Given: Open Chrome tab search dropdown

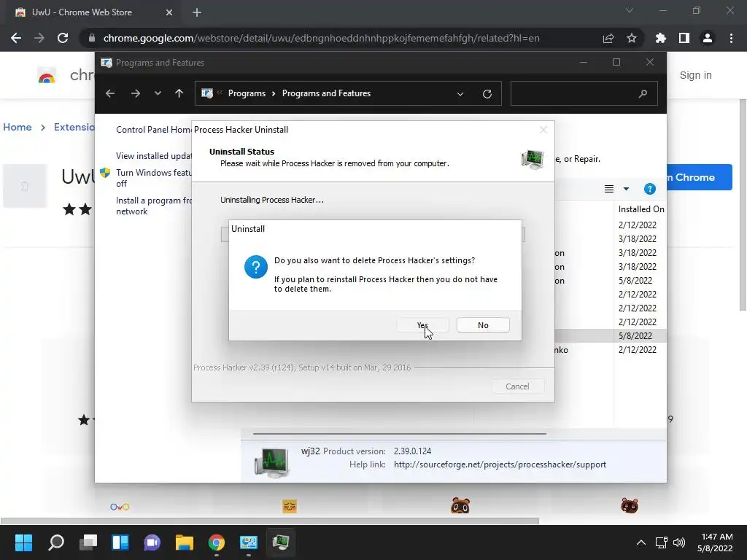Looking at the screenshot, I should (630, 10).
